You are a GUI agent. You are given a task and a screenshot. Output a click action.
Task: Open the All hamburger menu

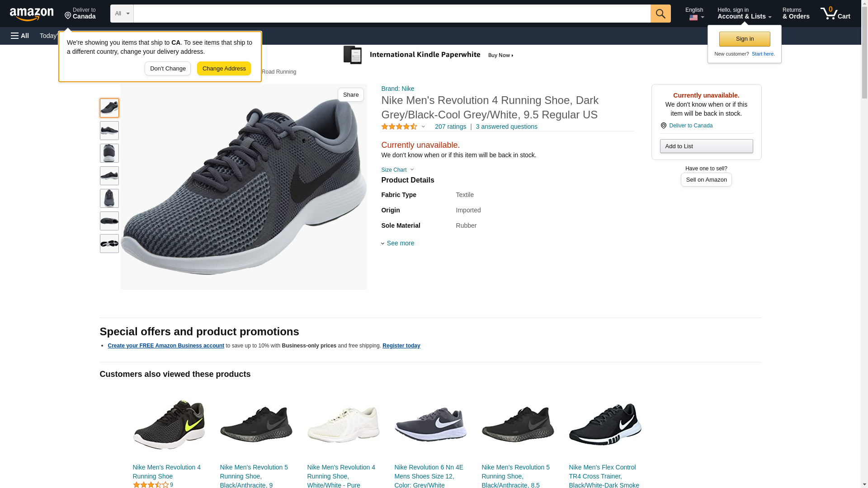click(20, 36)
